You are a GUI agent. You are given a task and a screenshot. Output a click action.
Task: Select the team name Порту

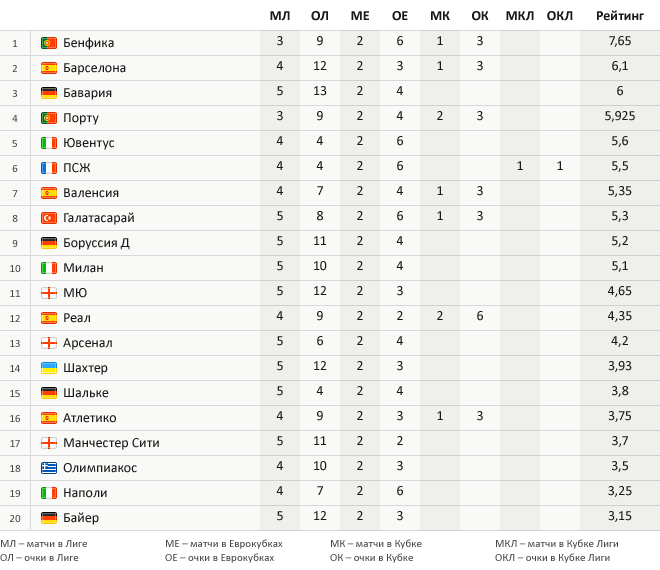(x=81, y=118)
